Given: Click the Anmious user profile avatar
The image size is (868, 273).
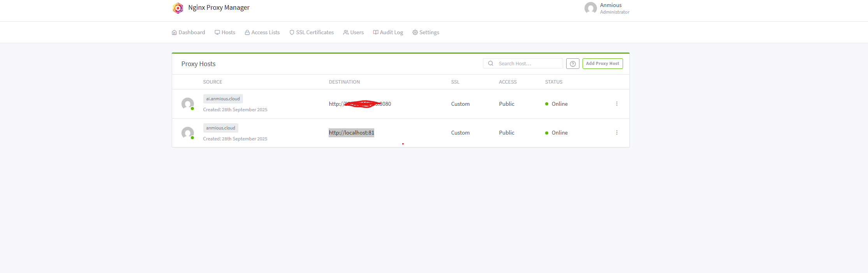Looking at the screenshot, I should pos(590,8).
